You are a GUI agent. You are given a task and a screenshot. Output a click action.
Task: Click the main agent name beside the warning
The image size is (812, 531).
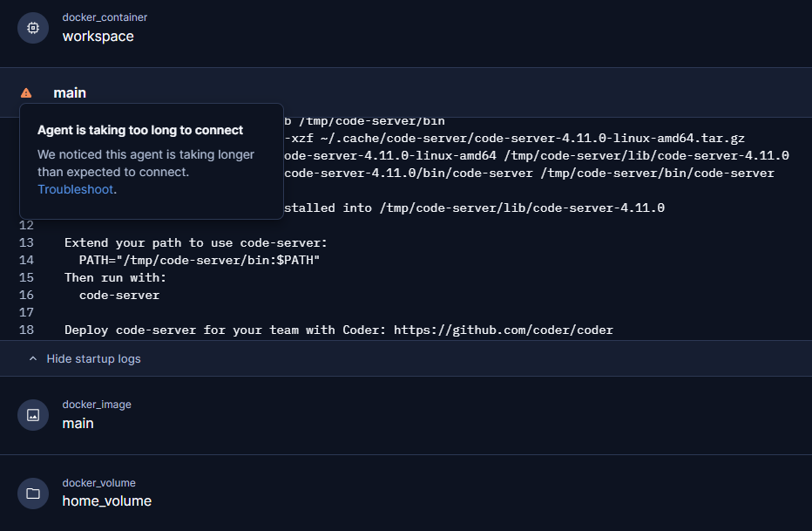[70, 92]
